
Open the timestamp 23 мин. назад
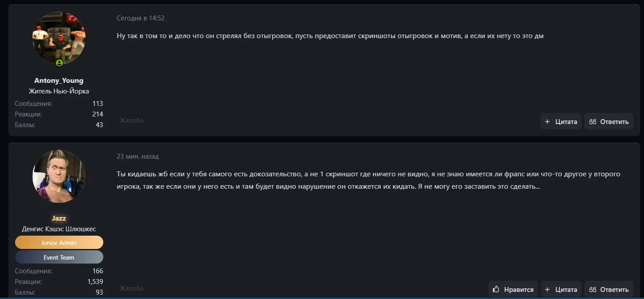pos(137,156)
